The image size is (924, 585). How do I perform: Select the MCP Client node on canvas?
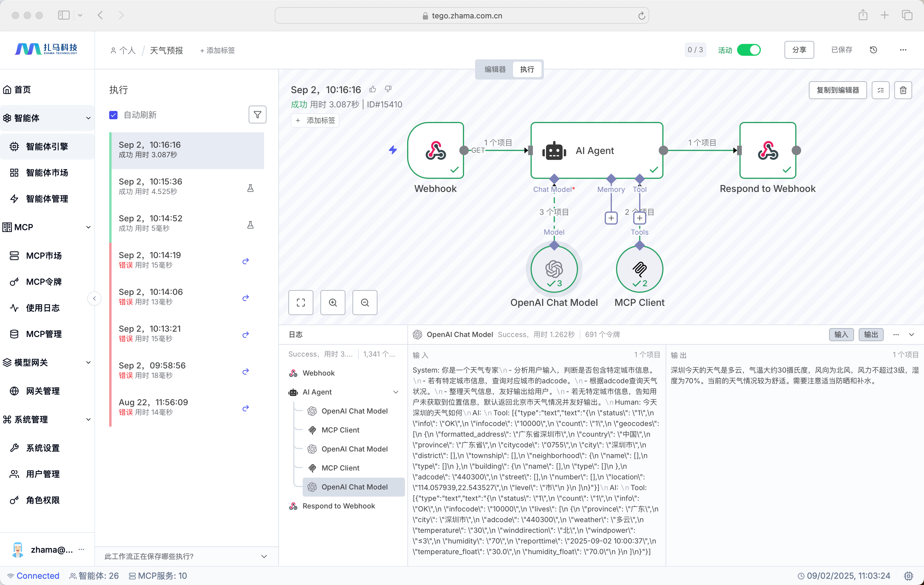pos(639,269)
